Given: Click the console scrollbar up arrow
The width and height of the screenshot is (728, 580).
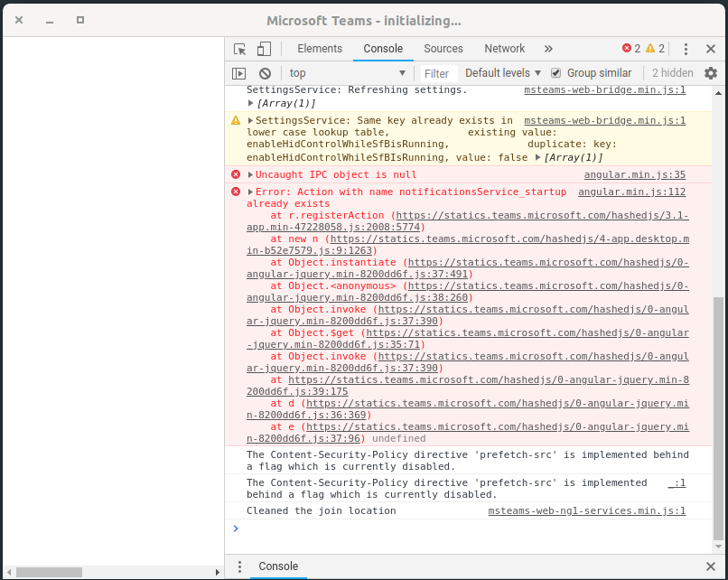Looking at the screenshot, I should point(718,93).
